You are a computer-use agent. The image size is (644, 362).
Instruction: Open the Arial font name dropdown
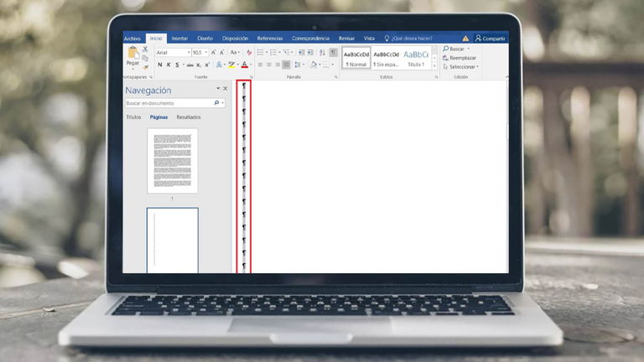click(x=188, y=52)
